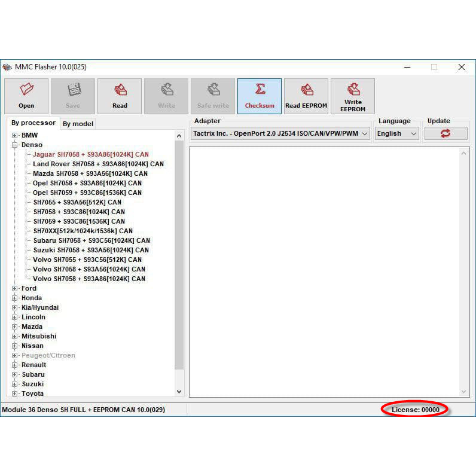The image size is (476, 476).
Task: Click the Module 36 Denso status bar text
Action: coord(84,410)
